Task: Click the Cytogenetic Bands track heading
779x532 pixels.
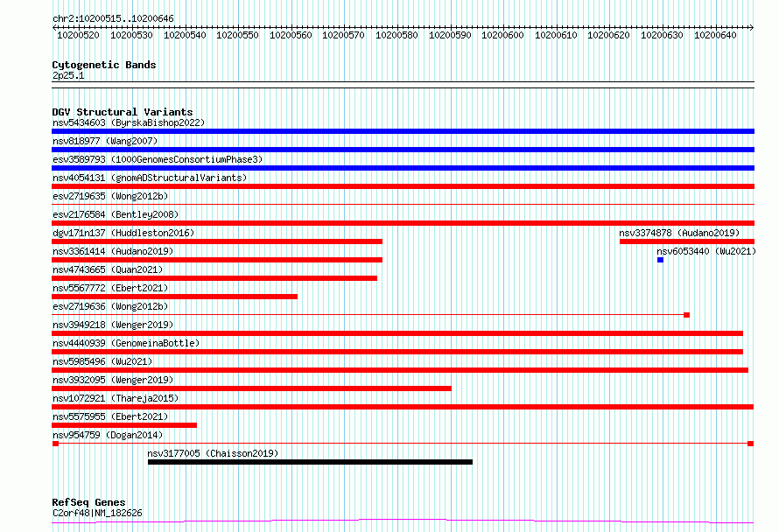Action: [x=104, y=65]
